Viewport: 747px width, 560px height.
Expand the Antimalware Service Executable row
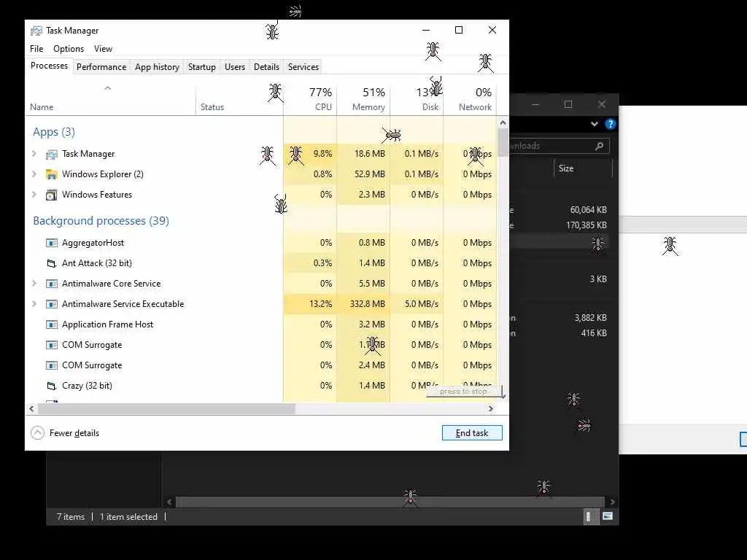click(x=34, y=304)
